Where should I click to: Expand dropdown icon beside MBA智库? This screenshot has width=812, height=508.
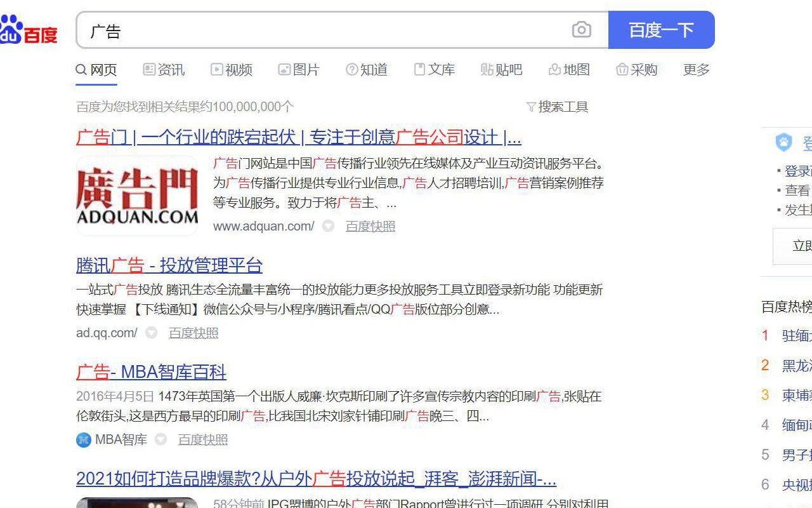coord(161,439)
